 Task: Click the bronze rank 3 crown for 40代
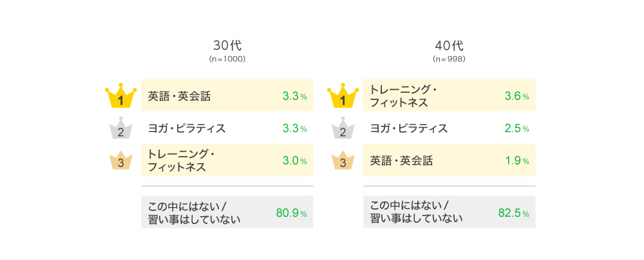point(343,162)
